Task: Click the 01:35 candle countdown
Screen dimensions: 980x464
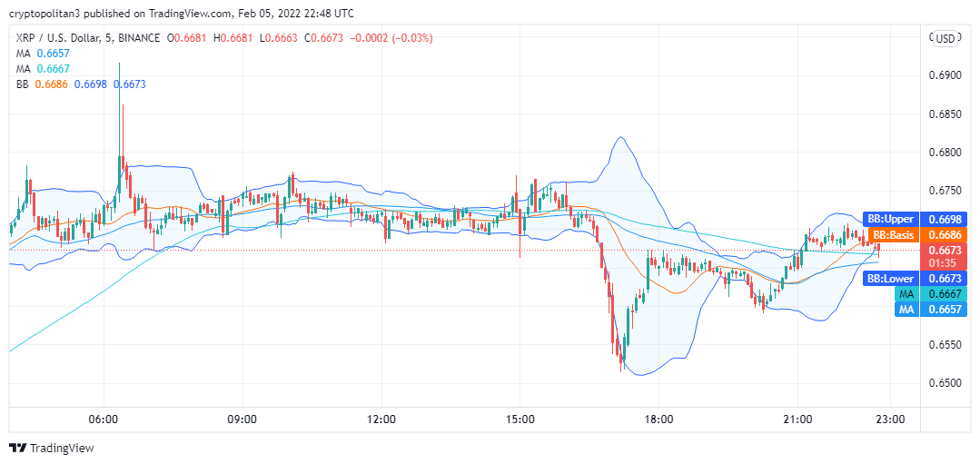Action: [944, 263]
